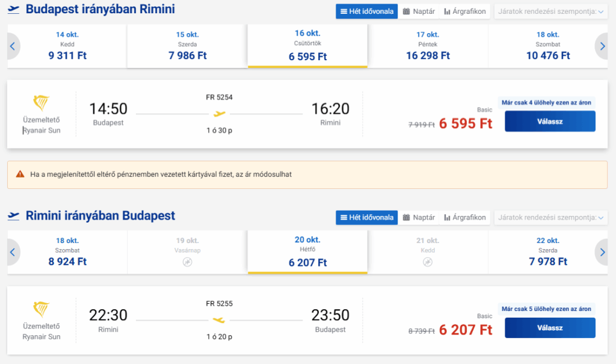This screenshot has width=616, height=364.
Task: Show later outbound dates with right arrow
Action: point(602,46)
